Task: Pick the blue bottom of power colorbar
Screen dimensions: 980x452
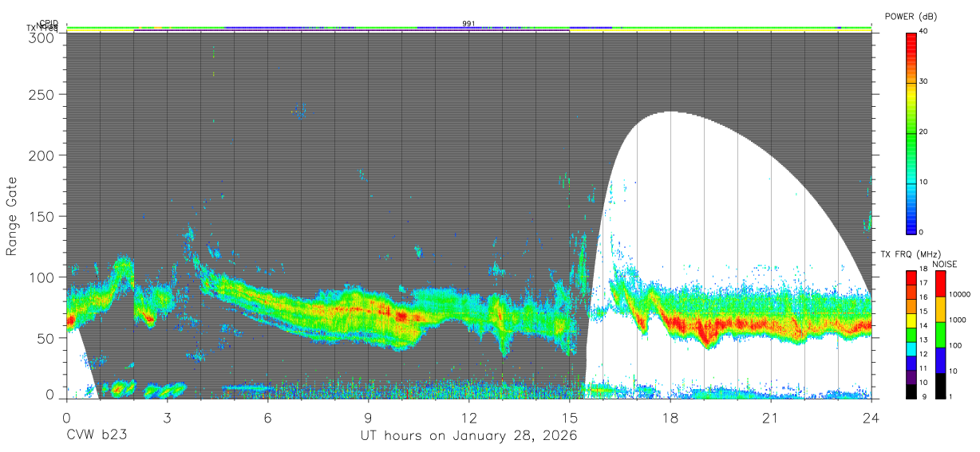Action: (911, 226)
